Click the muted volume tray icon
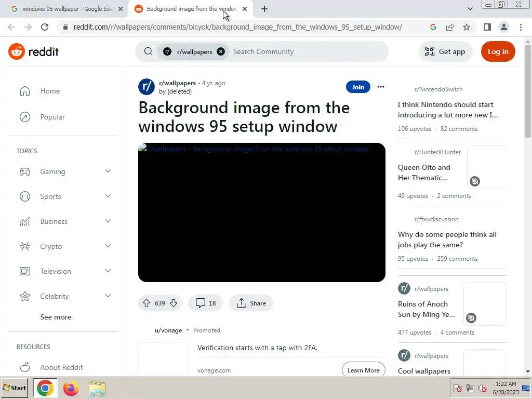The image size is (532, 399). coord(482,388)
